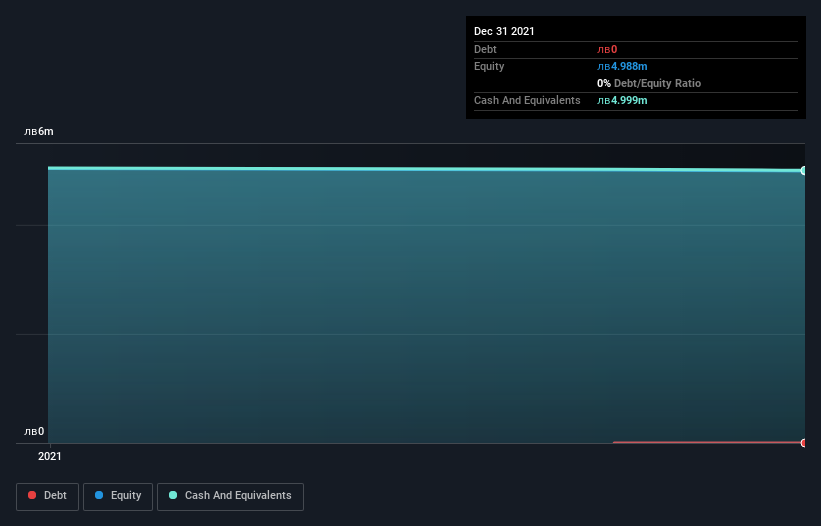Toggle Cash And Equivalents legend button
This screenshot has width=821, height=526.
point(230,496)
